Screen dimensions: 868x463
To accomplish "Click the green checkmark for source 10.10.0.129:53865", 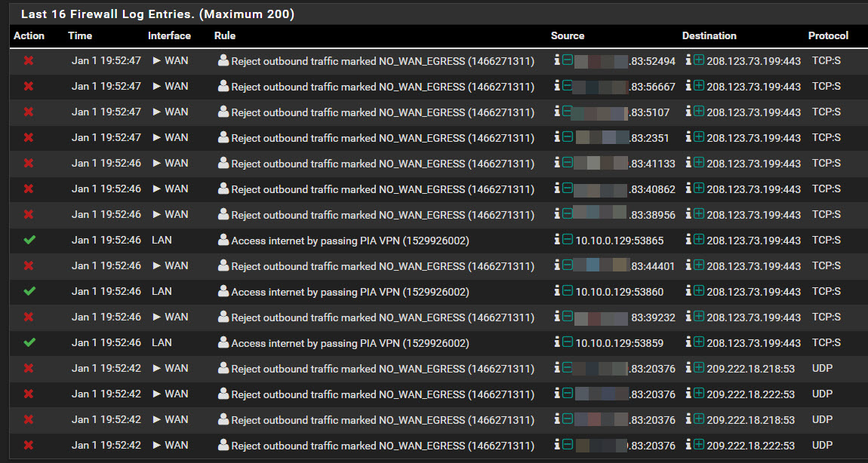I will pyautogui.click(x=29, y=241).
